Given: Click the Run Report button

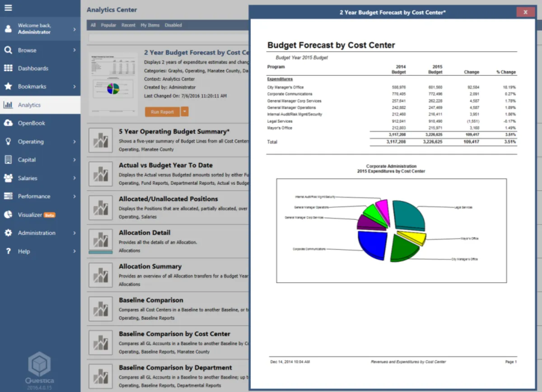Looking at the screenshot, I should (162, 112).
